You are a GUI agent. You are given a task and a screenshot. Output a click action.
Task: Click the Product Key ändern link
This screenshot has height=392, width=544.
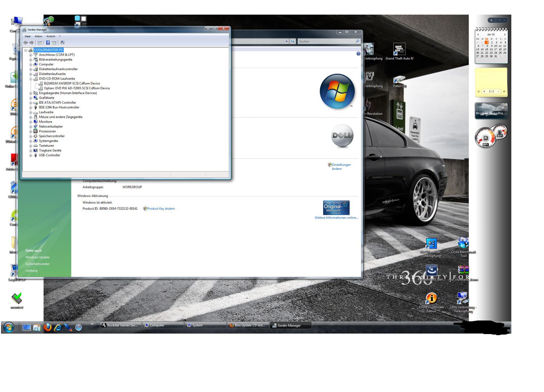(x=161, y=208)
